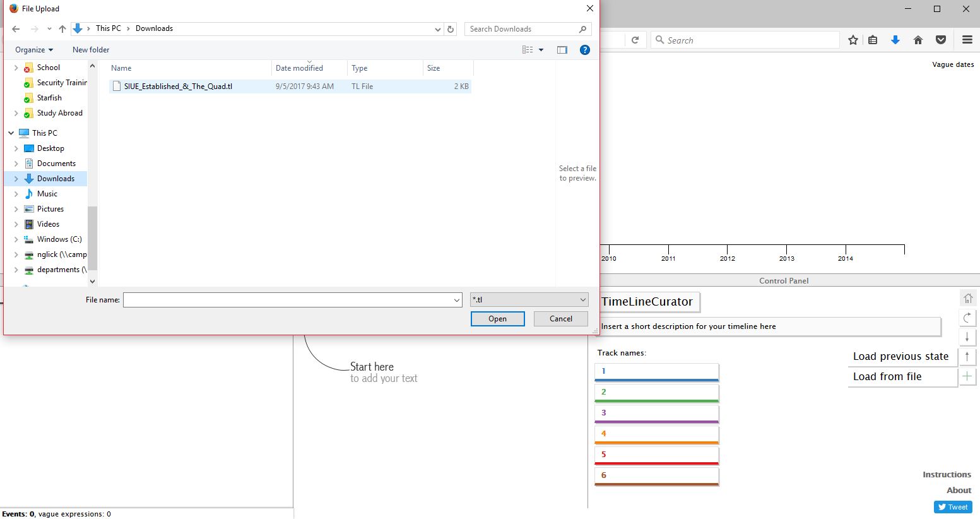Open the Pocket icon in toolbar
This screenshot has height=519, width=980.
[x=941, y=40]
